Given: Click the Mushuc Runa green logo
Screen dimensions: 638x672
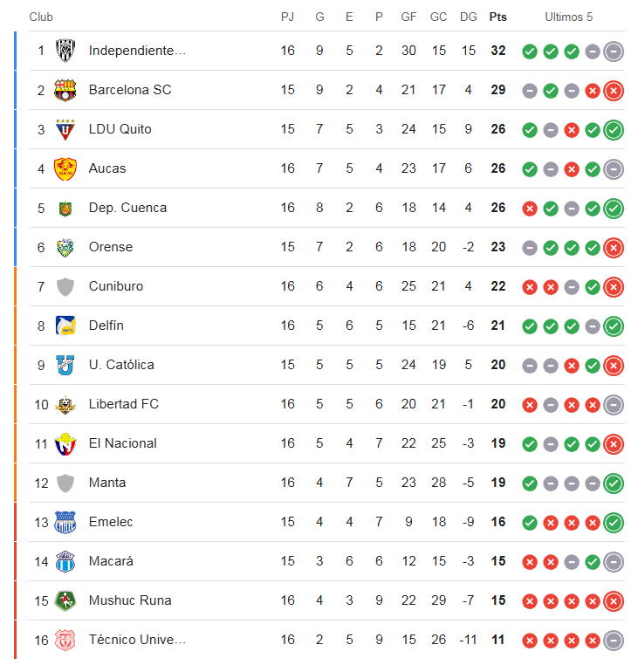Looking at the screenshot, I should click(x=65, y=600).
